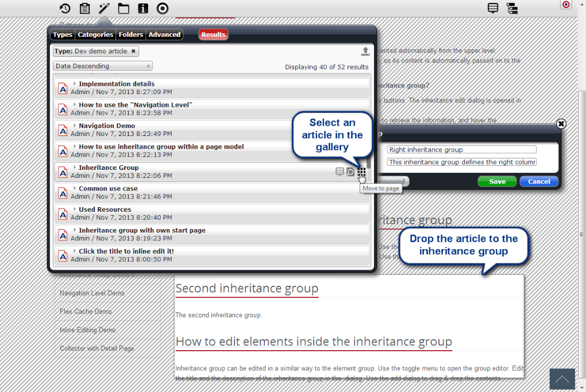The width and height of the screenshot is (586, 392).
Task: Expand Inheritance group with own start page entry
Action: coord(75,230)
